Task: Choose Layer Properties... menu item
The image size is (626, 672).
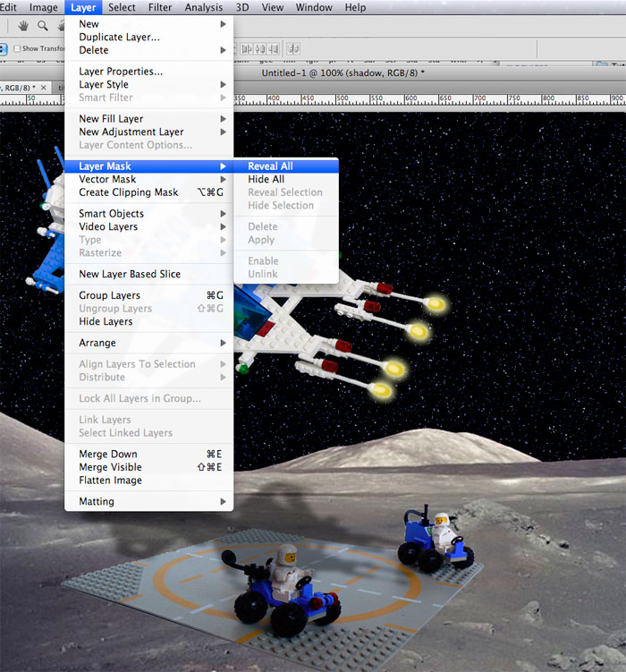Action: [148, 72]
